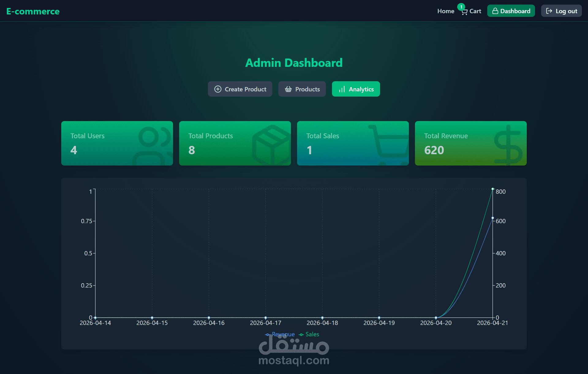Click the cart badge showing 1
This screenshot has height=374, width=588.
(x=461, y=7)
